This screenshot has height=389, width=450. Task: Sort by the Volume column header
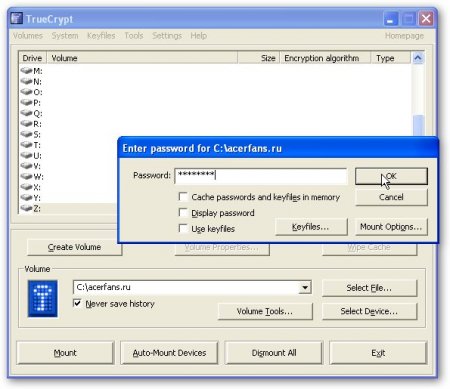pyautogui.click(x=142, y=58)
